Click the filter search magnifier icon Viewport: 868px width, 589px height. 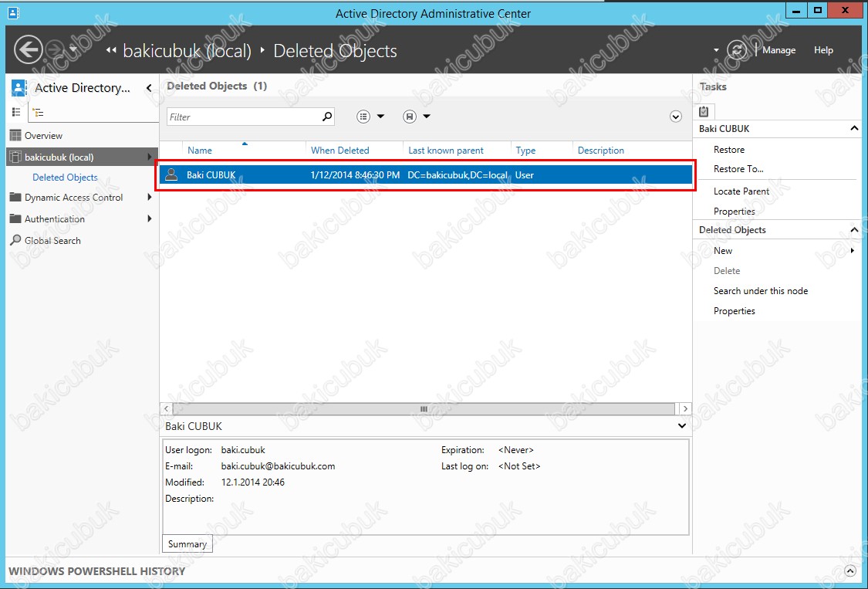(x=327, y=117)
